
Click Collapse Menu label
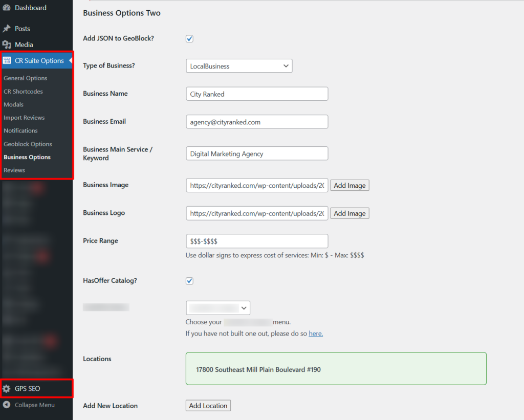click(x=35, y=405)
